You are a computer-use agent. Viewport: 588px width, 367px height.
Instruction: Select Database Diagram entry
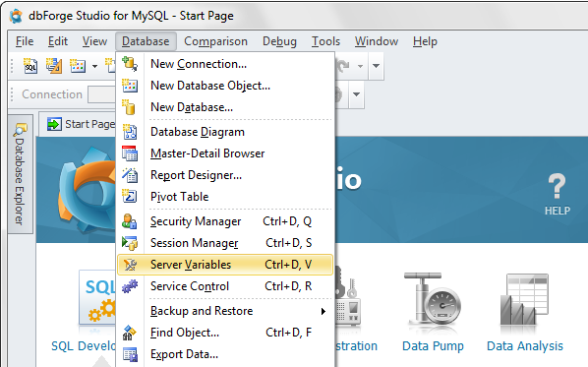225,132
